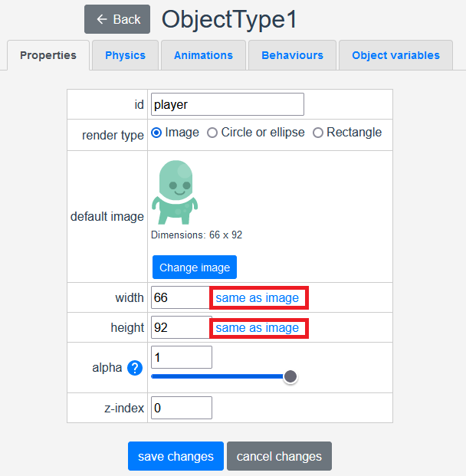Click the z-index input field
The height and width of the screenshot is (476, 466).
click(x=182, y=408)
